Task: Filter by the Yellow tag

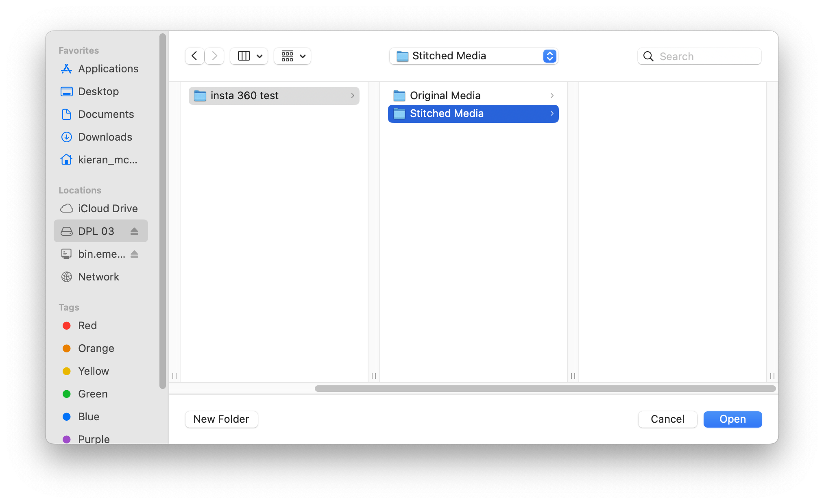Action: point(101,371)
